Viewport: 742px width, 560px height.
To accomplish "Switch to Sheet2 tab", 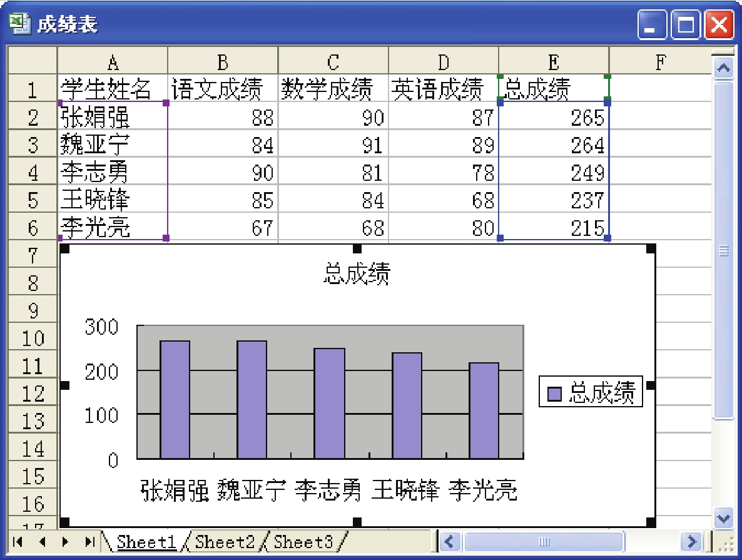I will [x=225, y=541].
